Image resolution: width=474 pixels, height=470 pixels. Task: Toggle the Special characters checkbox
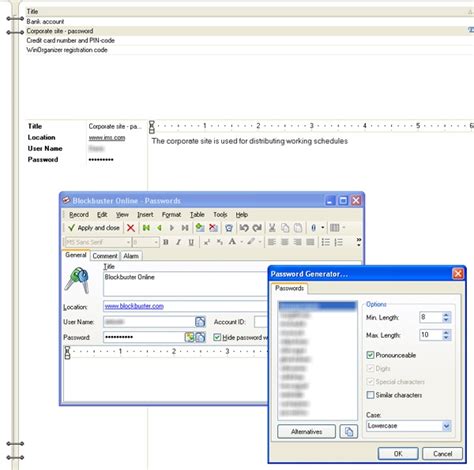pyautogui.click(x=370, y=382)
